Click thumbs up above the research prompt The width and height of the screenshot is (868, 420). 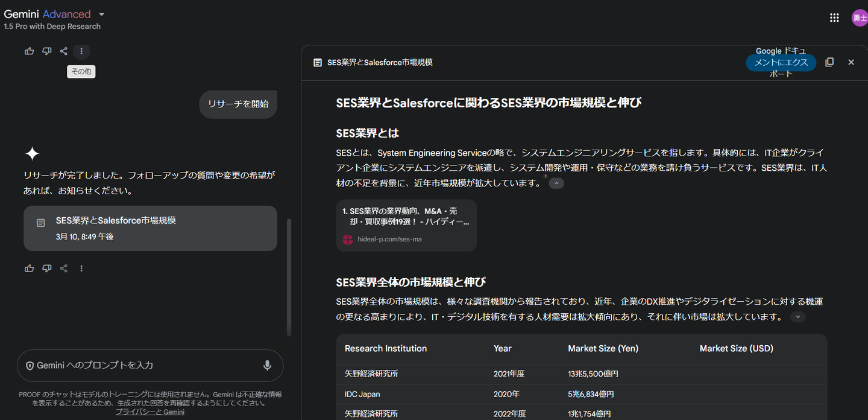[30, 51]
